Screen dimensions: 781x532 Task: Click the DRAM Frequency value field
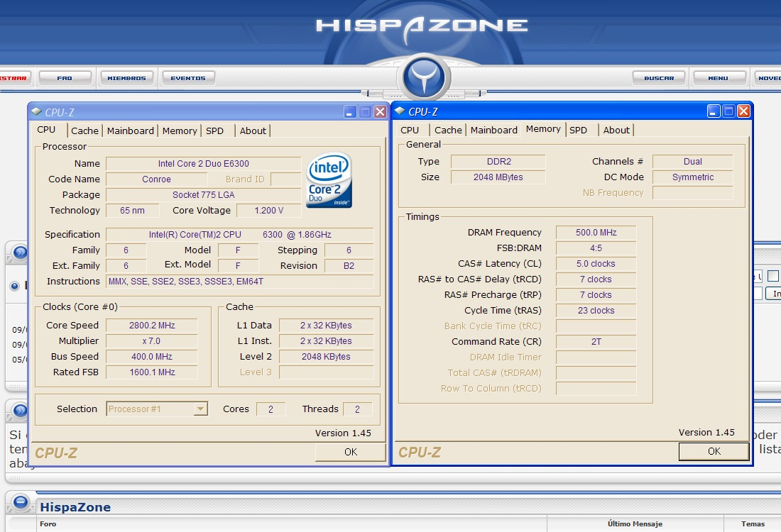596,233
